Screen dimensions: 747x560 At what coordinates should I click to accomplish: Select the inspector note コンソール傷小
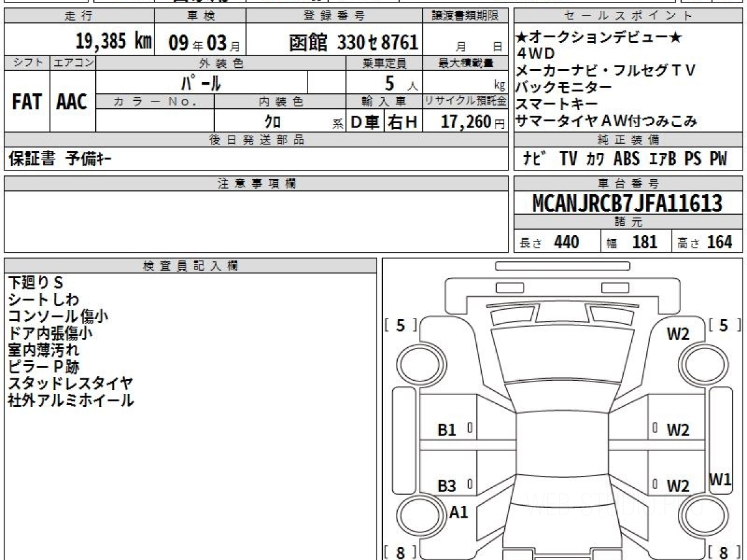58,316
